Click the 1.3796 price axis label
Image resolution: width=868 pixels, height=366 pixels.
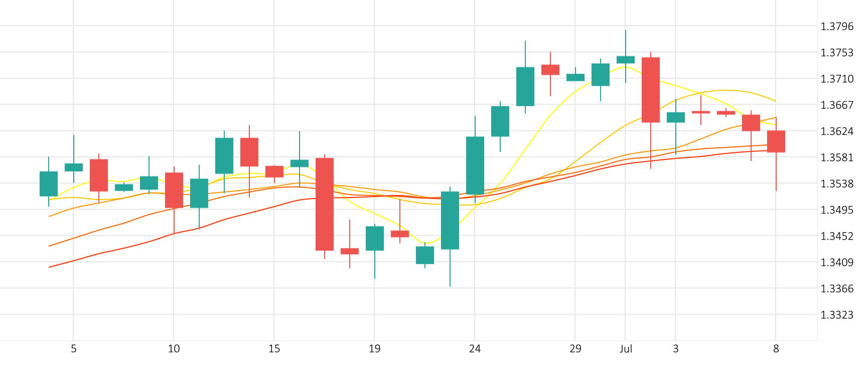click(x=836, y=27)
